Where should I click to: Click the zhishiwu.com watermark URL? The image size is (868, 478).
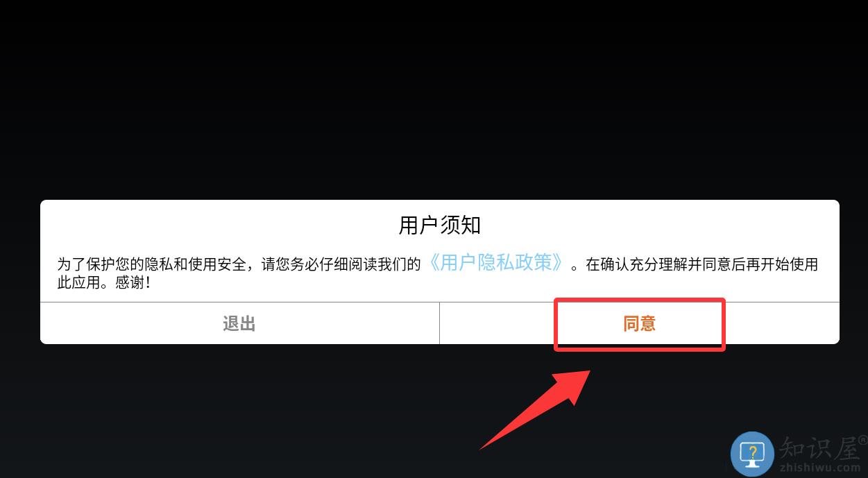[819, 468]
